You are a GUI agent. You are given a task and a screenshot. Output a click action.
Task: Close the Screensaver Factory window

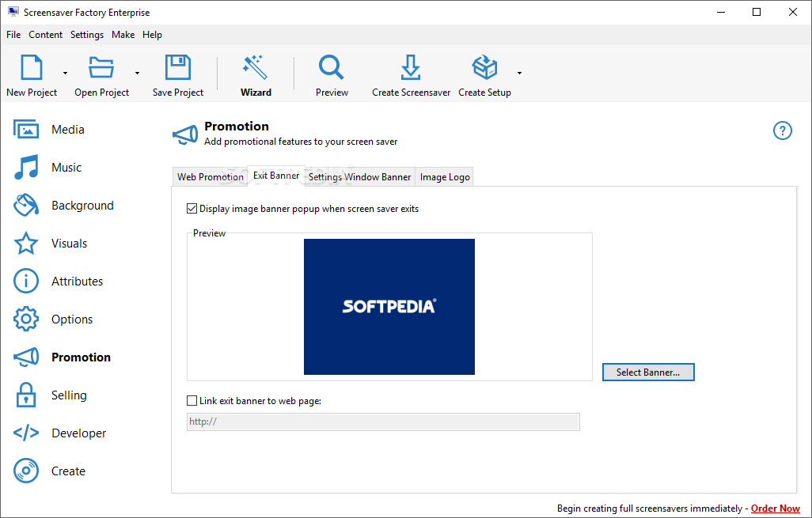793,12
